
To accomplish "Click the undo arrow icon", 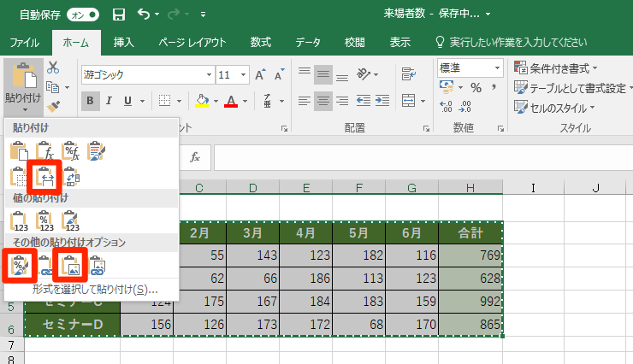I will pos(144,15).
